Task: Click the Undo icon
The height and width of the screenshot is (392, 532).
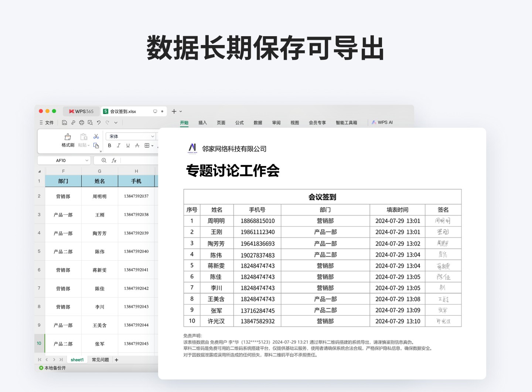Action: 99,123
